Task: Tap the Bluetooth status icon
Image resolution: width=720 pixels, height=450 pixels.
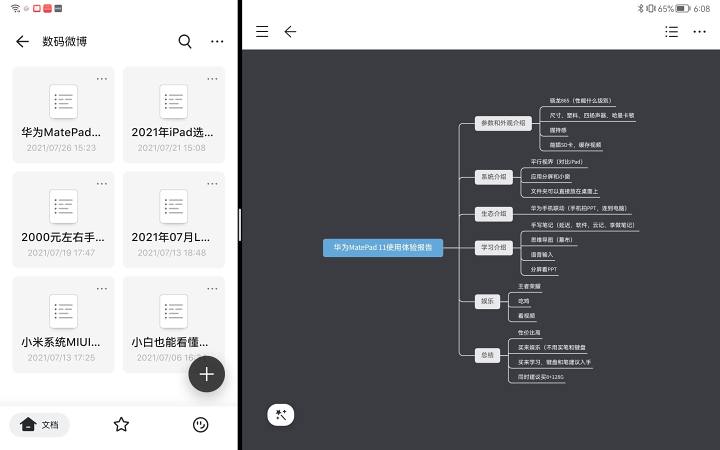Action: 641,9
